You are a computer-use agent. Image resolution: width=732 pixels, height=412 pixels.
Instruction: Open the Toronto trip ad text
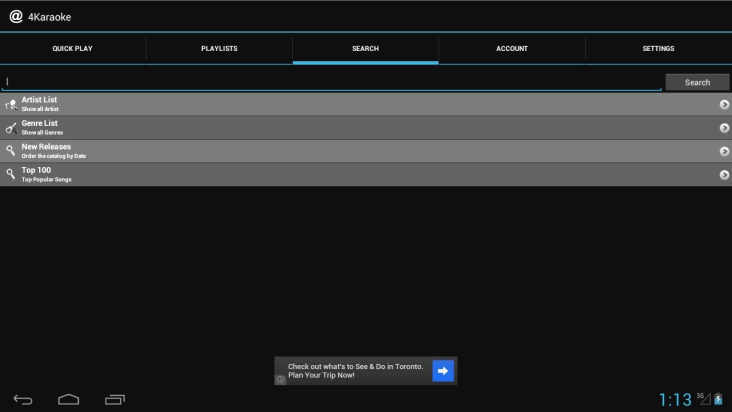[x=356, y=371]
